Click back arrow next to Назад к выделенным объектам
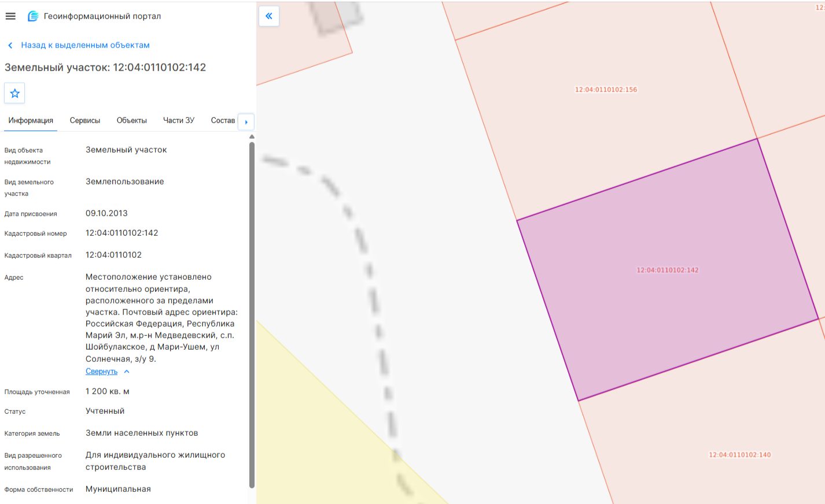Image resolution: width=825 pixels, height=504 pixels. click(x=10, y=45)
